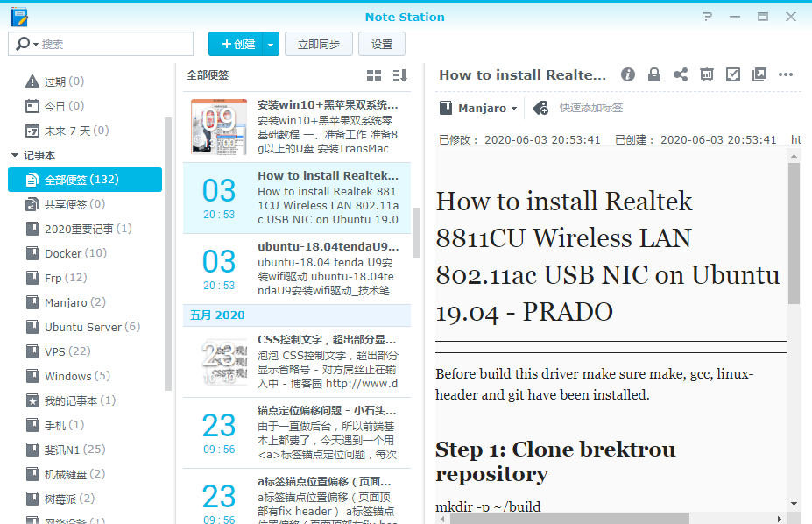Viewport: 812px width, 524px height.
Task: Click the note scrollbar down arrow
Action: tap(794, 503)
